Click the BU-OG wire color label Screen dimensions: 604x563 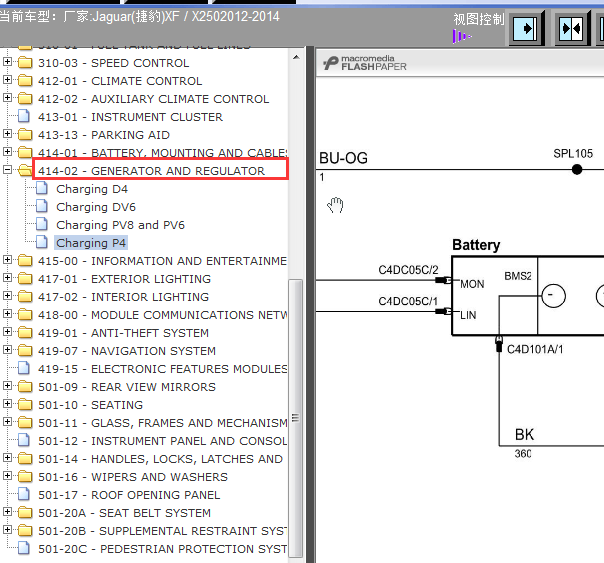(x=343, y=158)
